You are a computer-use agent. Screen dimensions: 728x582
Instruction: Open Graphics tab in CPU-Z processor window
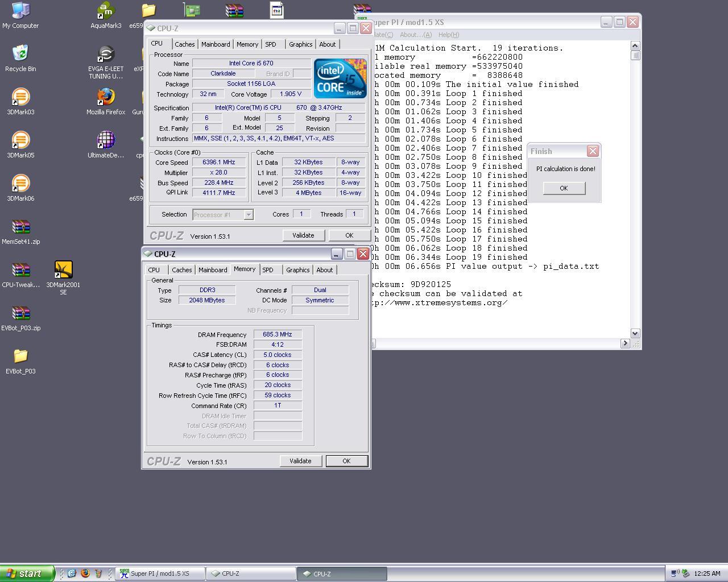[x=300, y=44]
